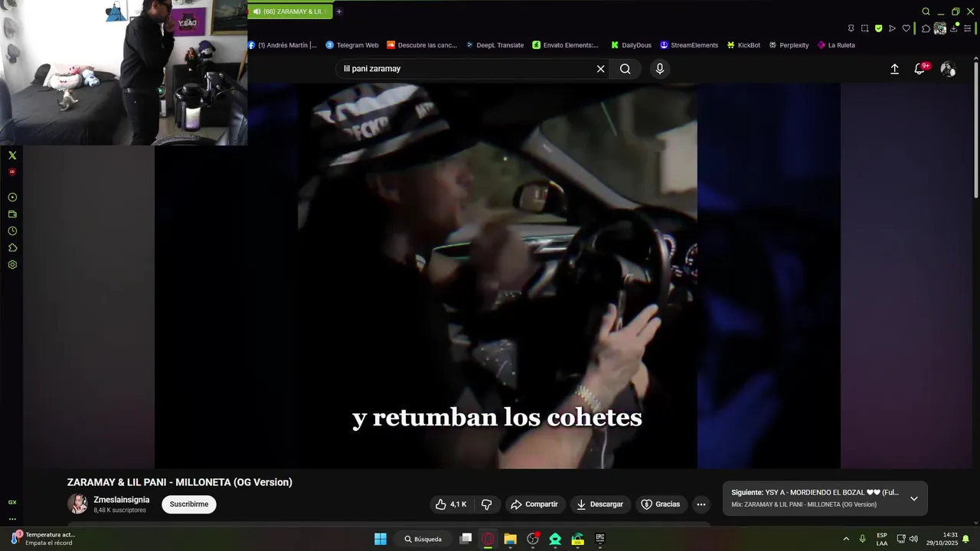
Task: Click the Descargar download button
Action: point(599,504)
